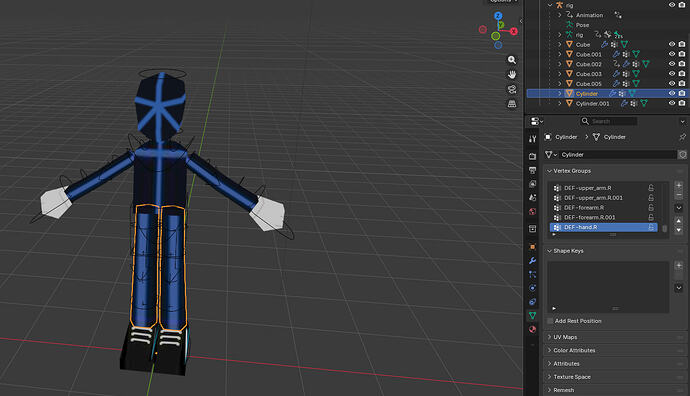Add a new shape key
Screen dimensions: 690x396
[679, 265]
